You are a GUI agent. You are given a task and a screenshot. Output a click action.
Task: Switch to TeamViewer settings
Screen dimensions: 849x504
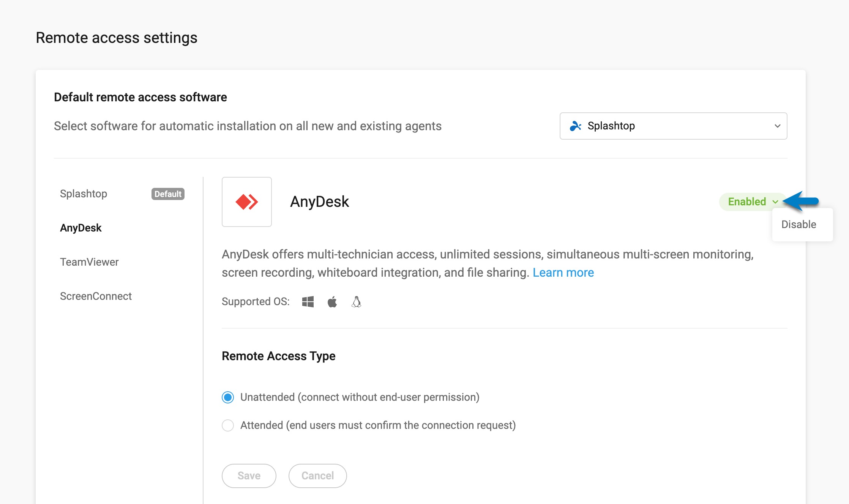(x=89, y=262)
